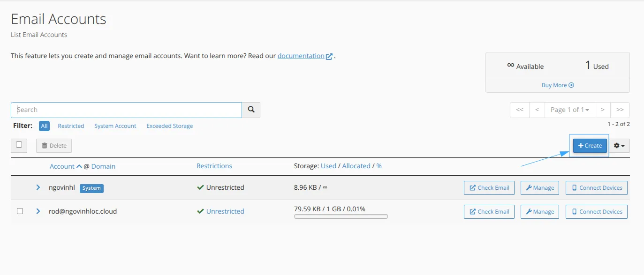The image size is (644, 275).
Task: Click the Unrestricted link for rod@ngovinhloc.cloud
Action: pos(225,211)
